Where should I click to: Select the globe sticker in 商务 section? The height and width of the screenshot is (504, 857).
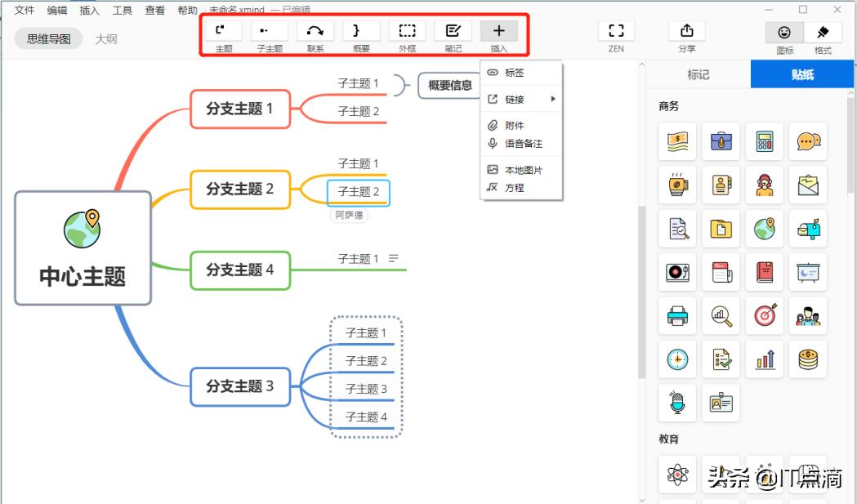point(764,229)
